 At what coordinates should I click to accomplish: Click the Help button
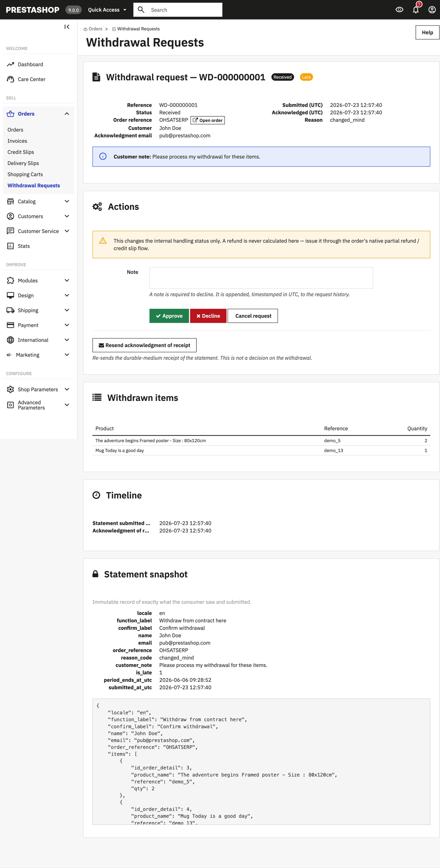[x=427, y=32]
